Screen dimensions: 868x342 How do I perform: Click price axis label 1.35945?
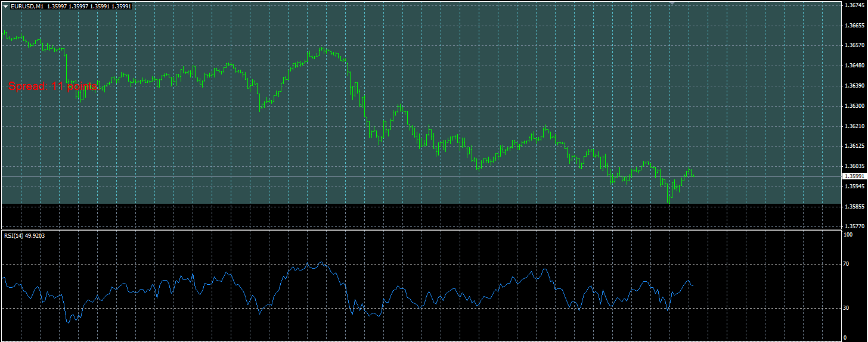(x=854, y=186)
